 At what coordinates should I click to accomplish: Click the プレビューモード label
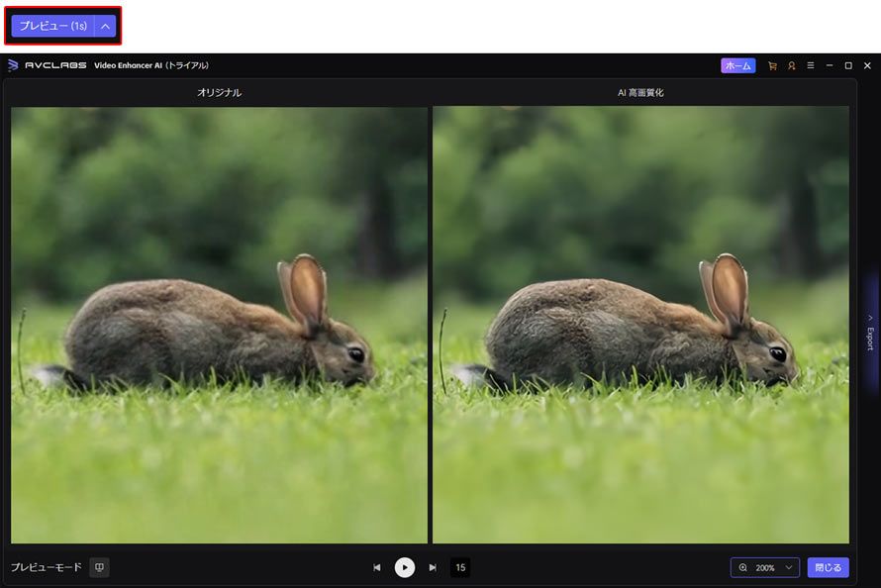point(47,567)
